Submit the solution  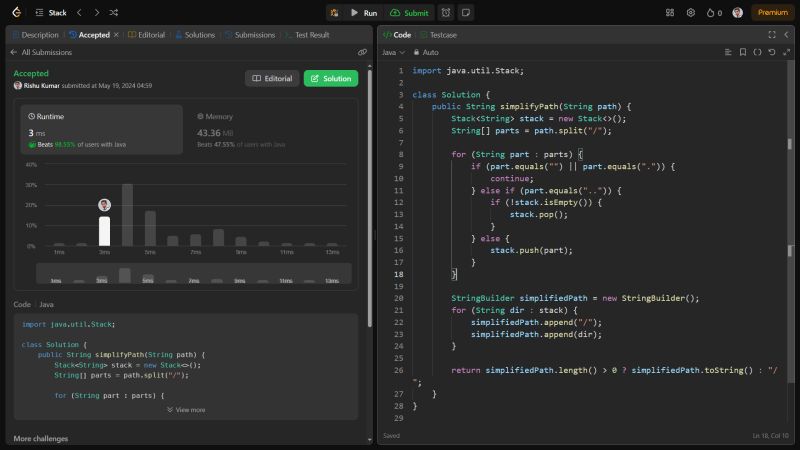coord(409,13)
